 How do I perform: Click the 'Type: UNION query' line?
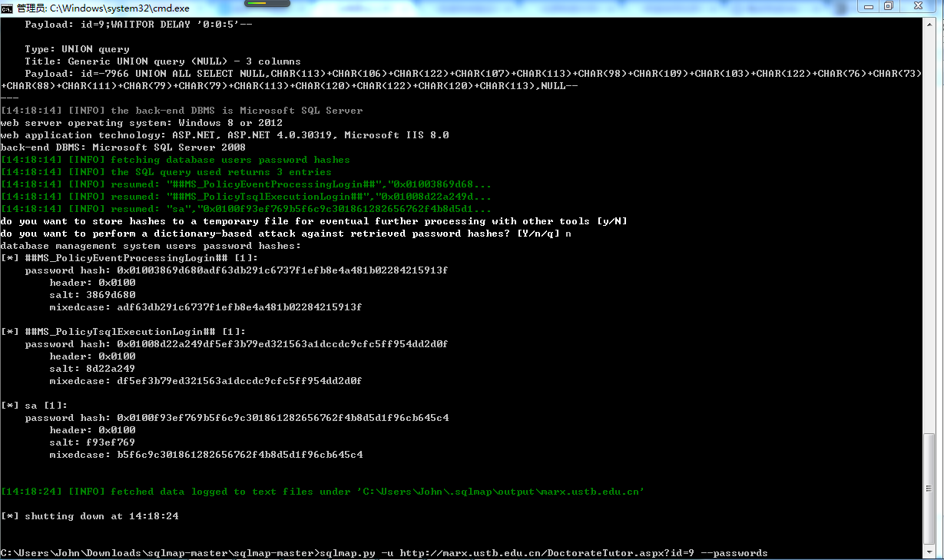click(77, 49)
